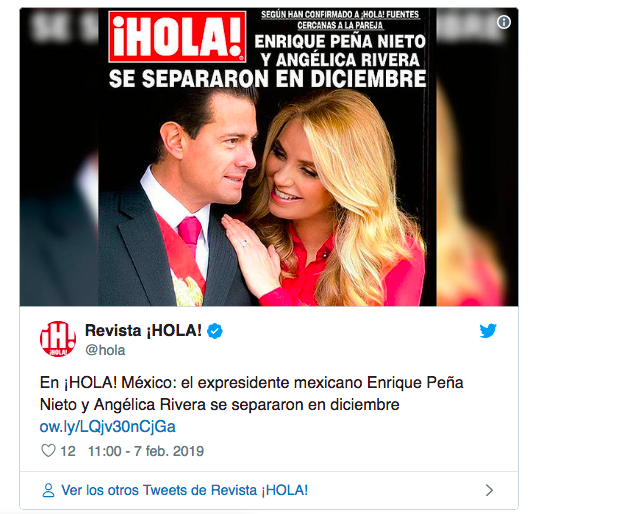Click the SEGÚN HAN CONFIRMADO caption on the cover
This screenshot has height=514, width=619.
(340, 20)
